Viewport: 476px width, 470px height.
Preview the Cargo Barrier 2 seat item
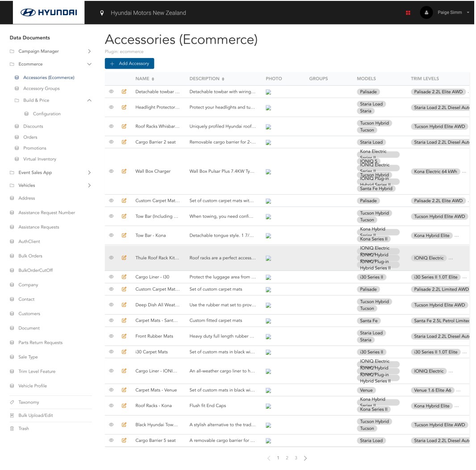pyautogui.click(x=111, y=142)
